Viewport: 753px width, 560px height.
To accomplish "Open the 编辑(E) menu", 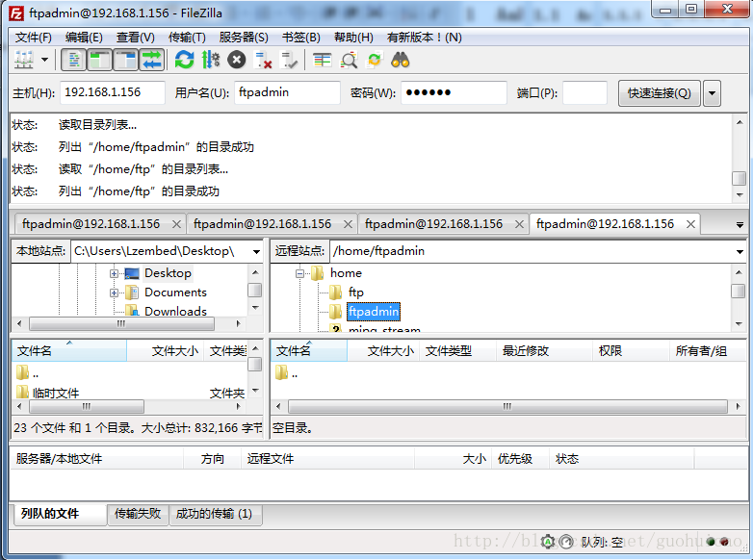I will coord(84,37).
